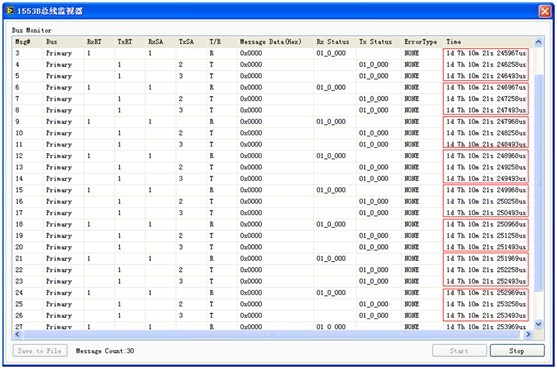The height and width of the screenshot is (369, 557).
Task: Click the horizontal scrollbar left arrow
Action: click(x=17, y=334)
